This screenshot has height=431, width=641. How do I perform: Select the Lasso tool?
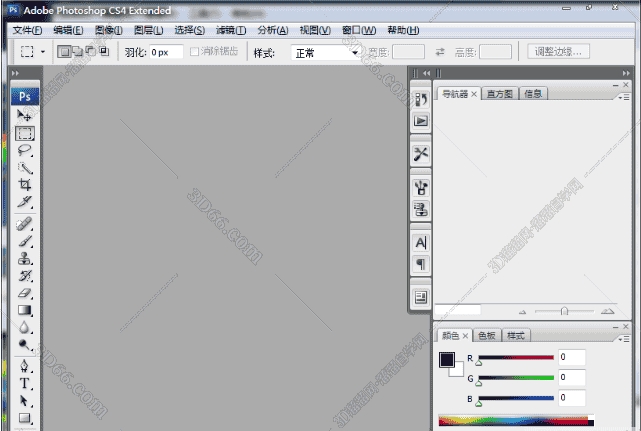coord(25,150)
